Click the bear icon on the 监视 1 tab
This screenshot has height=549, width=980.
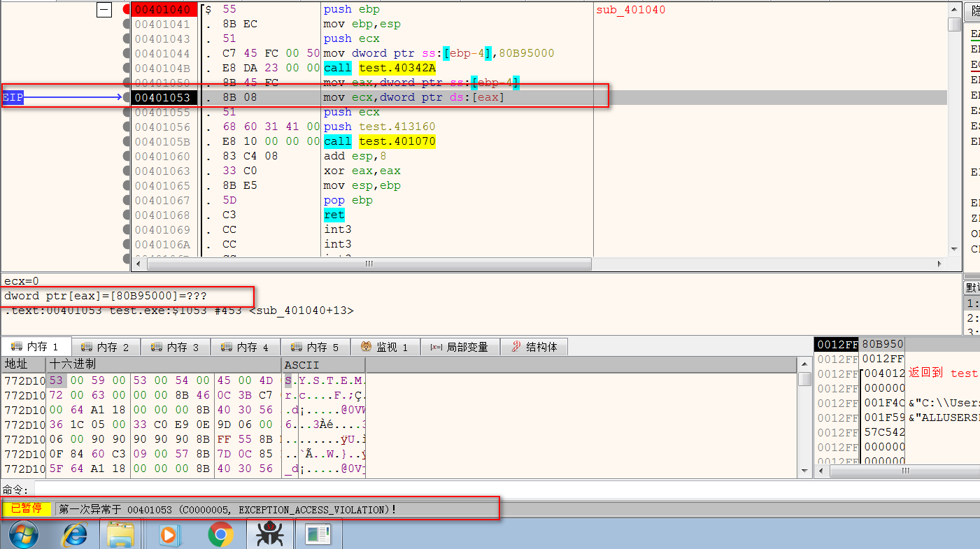367,346
